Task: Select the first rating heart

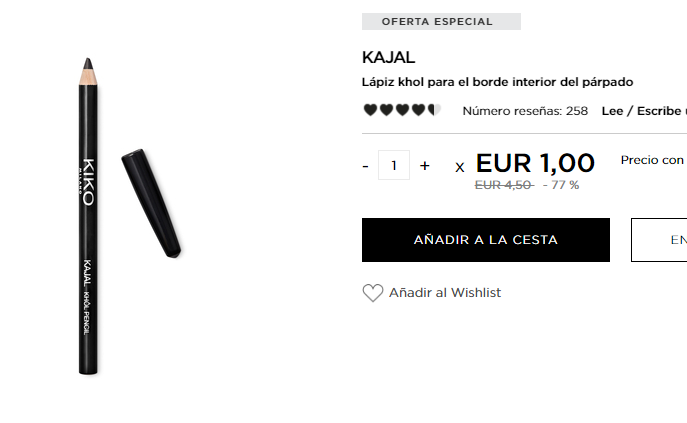Action: pyautogui.click(x=370, y=110)
